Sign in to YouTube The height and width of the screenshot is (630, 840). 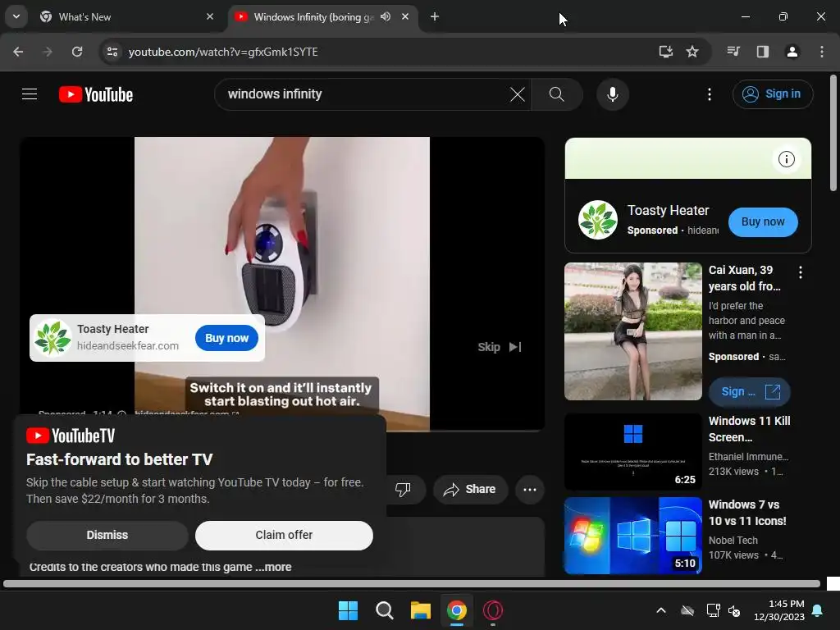(772, 94)
